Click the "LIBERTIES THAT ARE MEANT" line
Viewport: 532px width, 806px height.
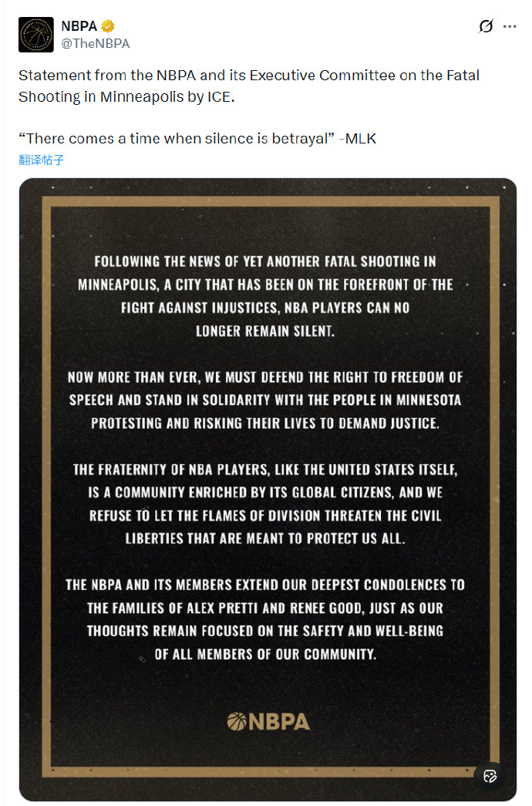(x=264, y=538)
